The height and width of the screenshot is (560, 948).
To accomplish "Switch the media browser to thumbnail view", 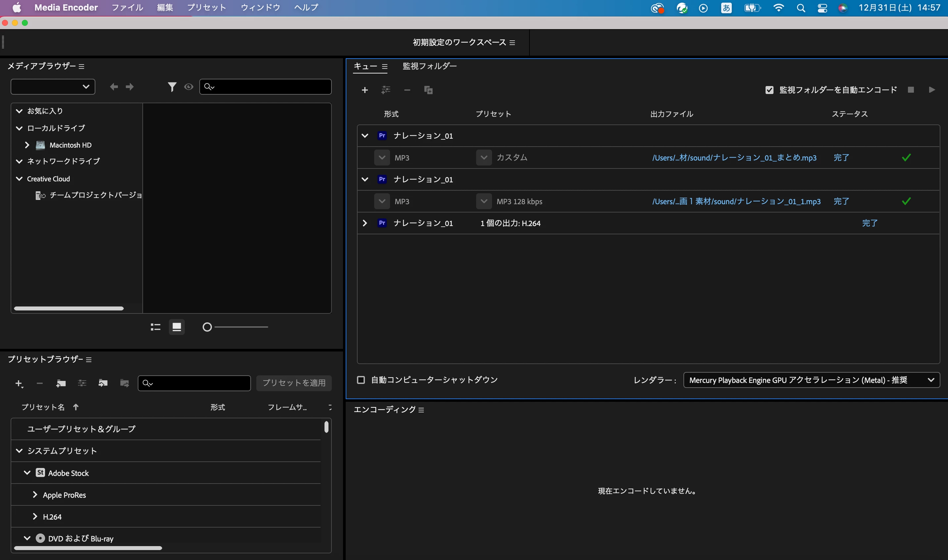I will (x=177, y=327).
